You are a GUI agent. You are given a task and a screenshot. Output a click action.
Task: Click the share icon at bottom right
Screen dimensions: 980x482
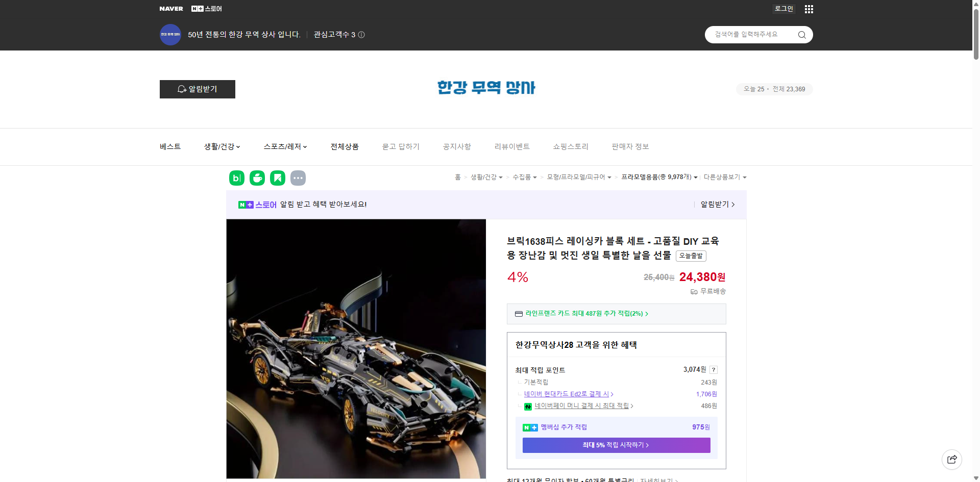(952, 459)
